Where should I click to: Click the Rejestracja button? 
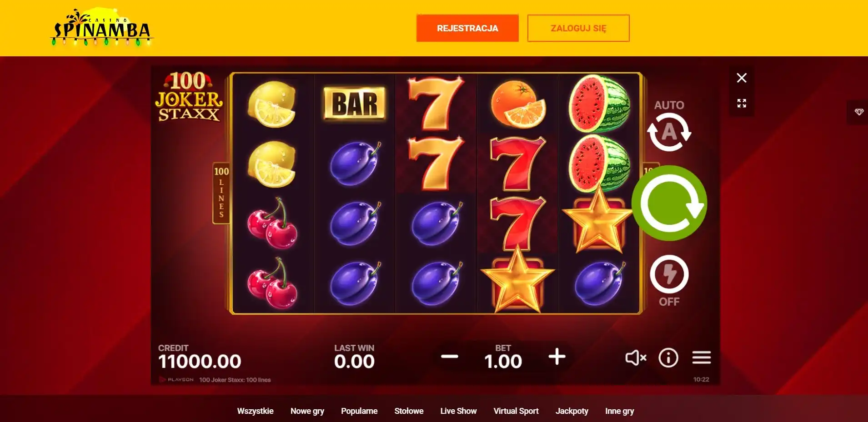467,28
